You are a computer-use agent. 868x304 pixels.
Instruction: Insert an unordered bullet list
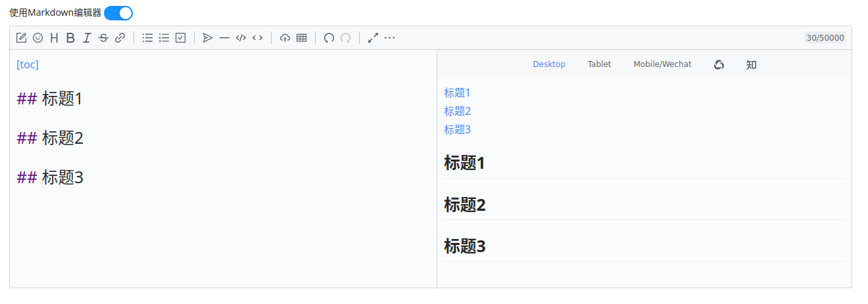[x=148, y=38]
